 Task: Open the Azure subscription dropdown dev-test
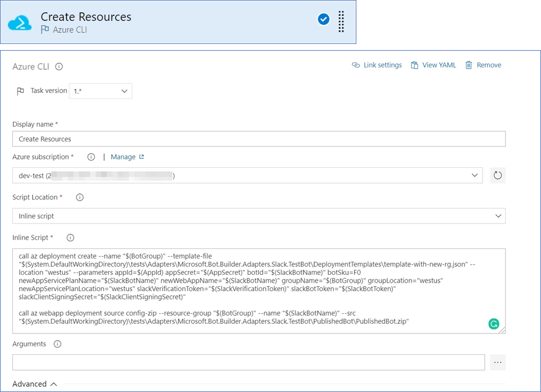(247, 175)
